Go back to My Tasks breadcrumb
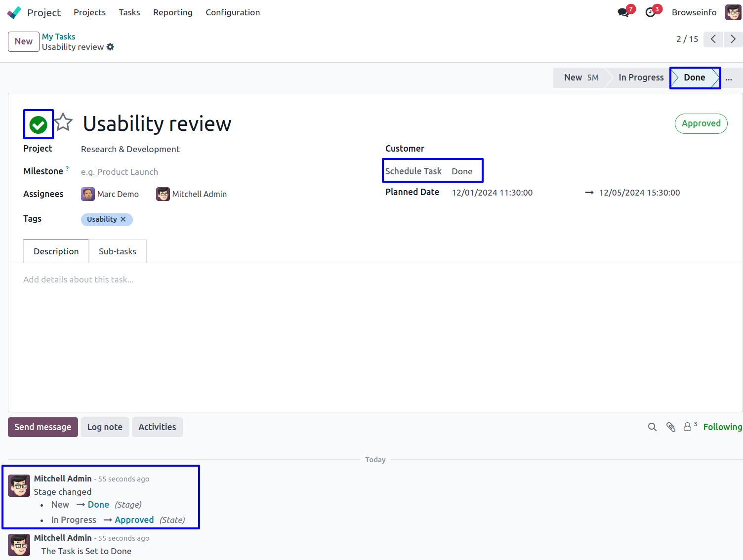 pos(58,37)
